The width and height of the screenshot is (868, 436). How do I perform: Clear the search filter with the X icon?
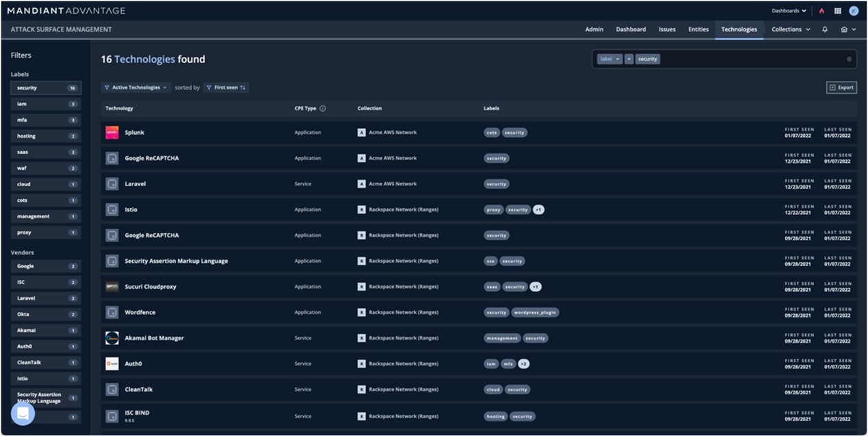click(x=849, y=59)
